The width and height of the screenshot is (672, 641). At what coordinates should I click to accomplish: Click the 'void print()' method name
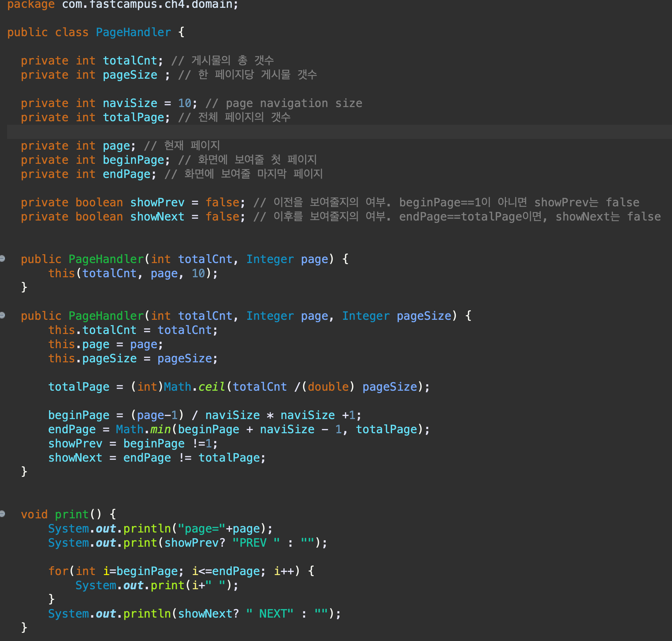click(72, 514)
